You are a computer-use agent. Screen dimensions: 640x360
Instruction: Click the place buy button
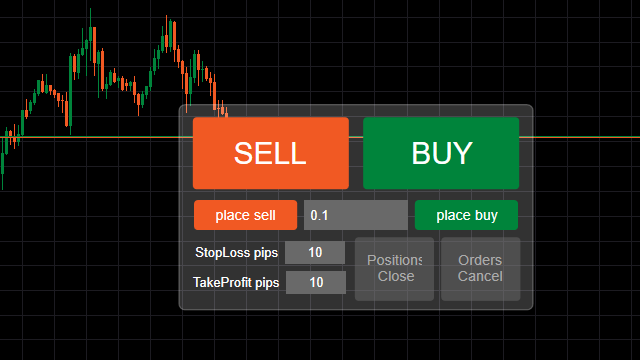[466, 215]
